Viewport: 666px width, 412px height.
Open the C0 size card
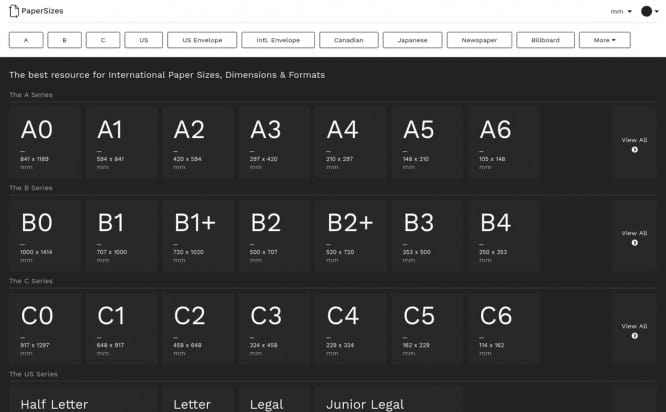[x=45, y=329]
